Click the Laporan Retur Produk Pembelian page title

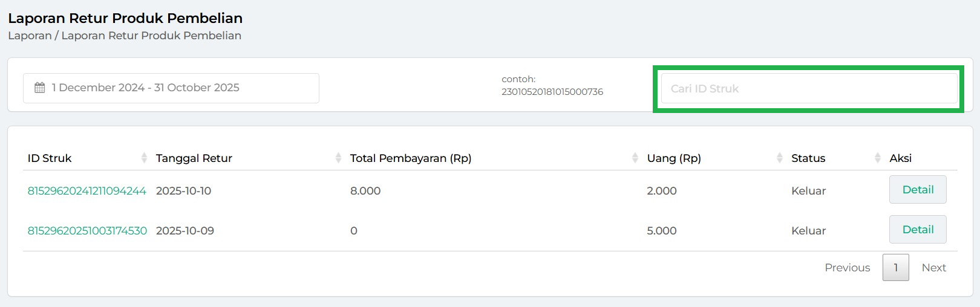[x=125, y=18]
